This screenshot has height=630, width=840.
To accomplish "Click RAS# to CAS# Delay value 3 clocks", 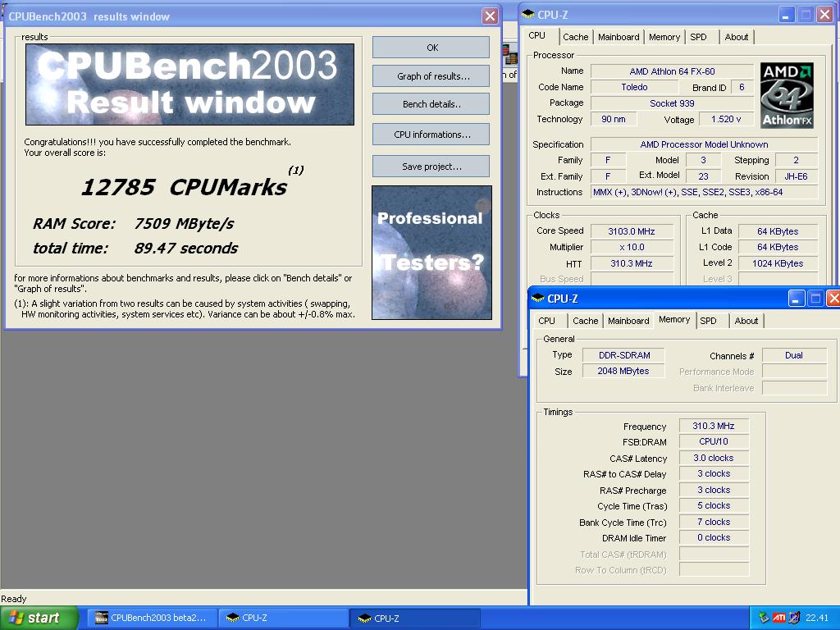I will (714, 473).
